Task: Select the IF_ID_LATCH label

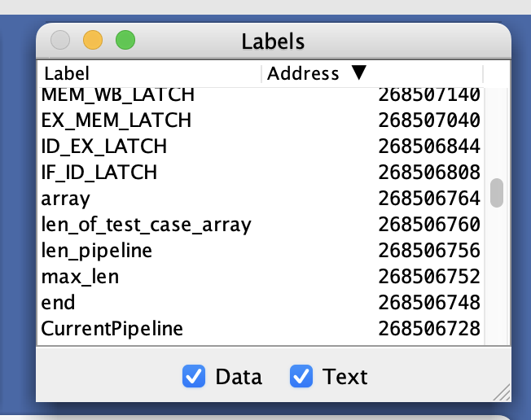Action: click(99, 172)
